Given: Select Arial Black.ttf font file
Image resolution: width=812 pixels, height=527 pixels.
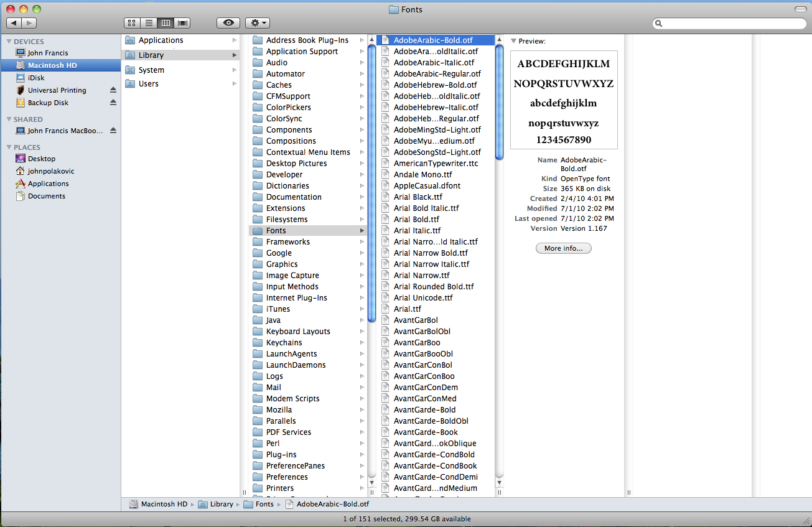Looking at the screenshot, I should point(418,197).
